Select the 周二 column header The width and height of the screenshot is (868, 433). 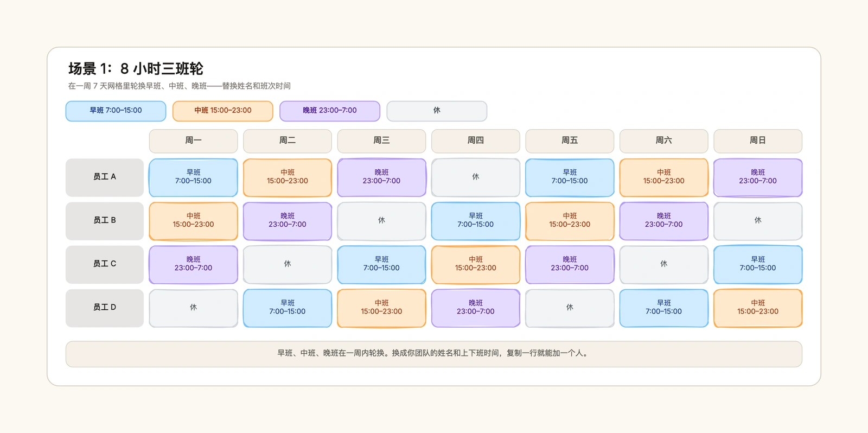click(288, 141)
